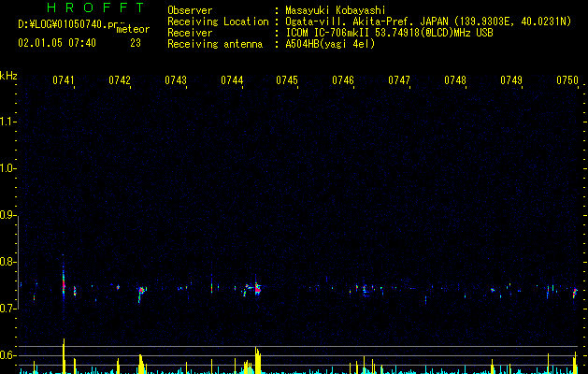Click the 0.6 kHz frequency axis label
Viewport: 588px width, 374px height.
(7, 355)
